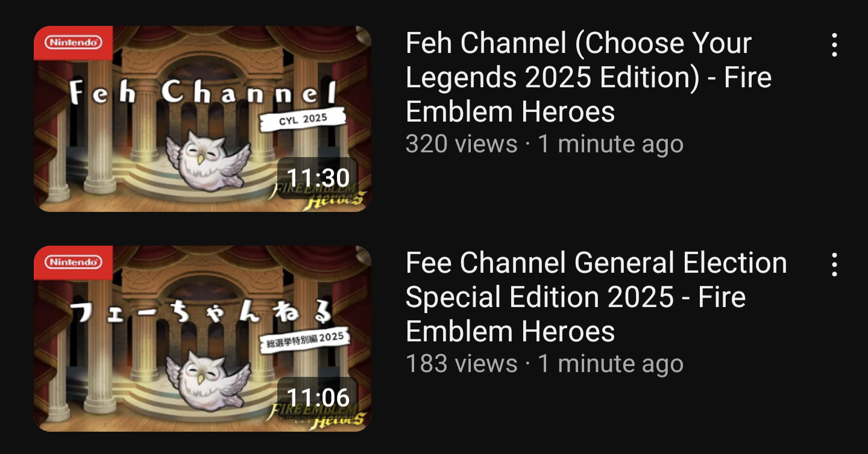Open the Feh Channel (Choose Your Legends 2025 Edition) title

point(588,77)
